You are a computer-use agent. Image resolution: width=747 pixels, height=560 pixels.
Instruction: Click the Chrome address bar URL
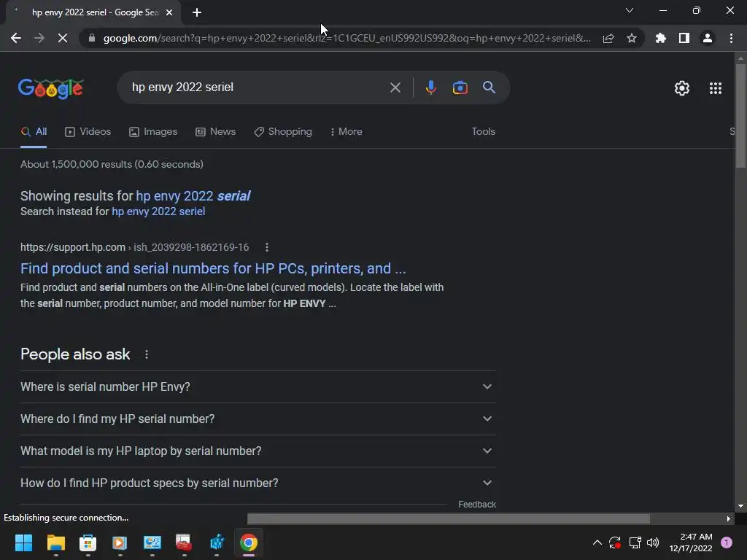click(x=347, y=38)
